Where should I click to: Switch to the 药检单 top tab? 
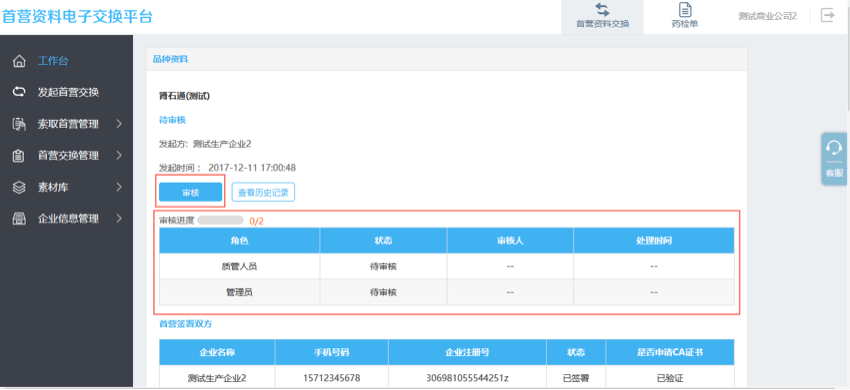click(x=685, y=17)
